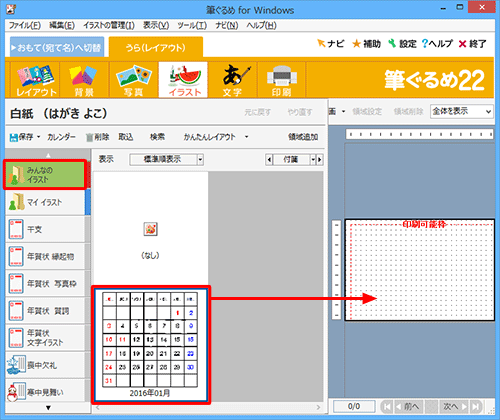The width and height of the screenshot is (500, 420).
Task: Click the 保存 save icon
Action: pos(21,137)
